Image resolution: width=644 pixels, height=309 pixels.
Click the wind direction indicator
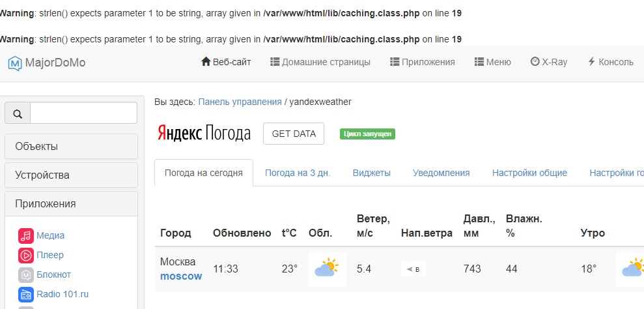pyautogui.click(x=413, y=269)
